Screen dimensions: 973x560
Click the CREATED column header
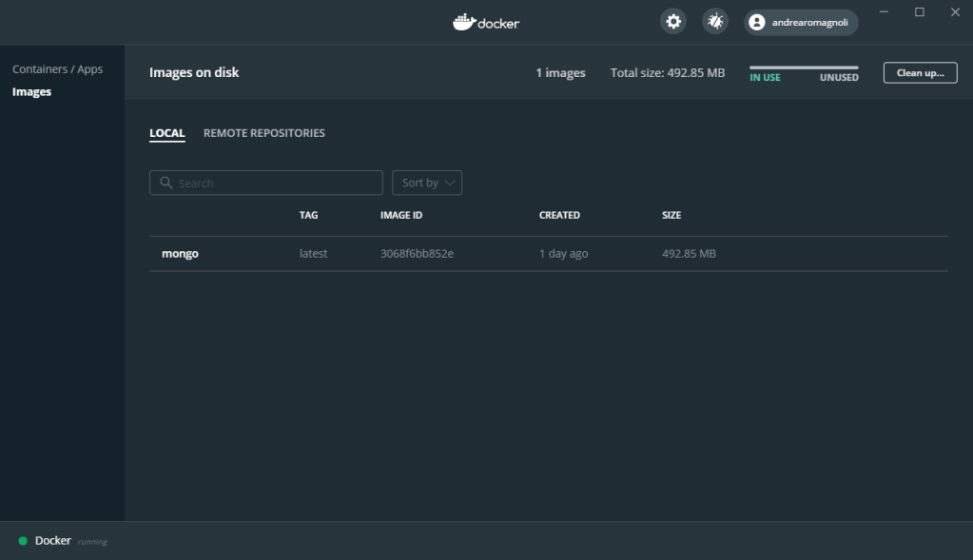(559, 215)
